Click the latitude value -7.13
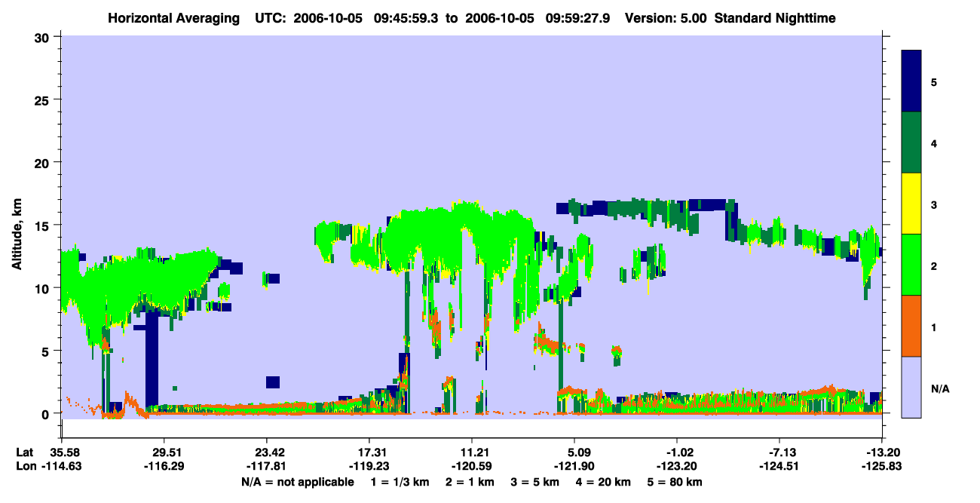This screenshot has height=503, width=980. (x=780, y=452)
